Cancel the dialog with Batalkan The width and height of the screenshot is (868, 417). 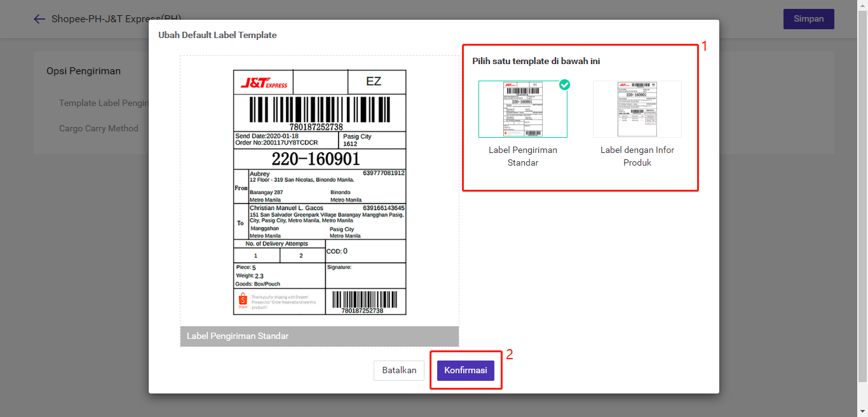398,371
